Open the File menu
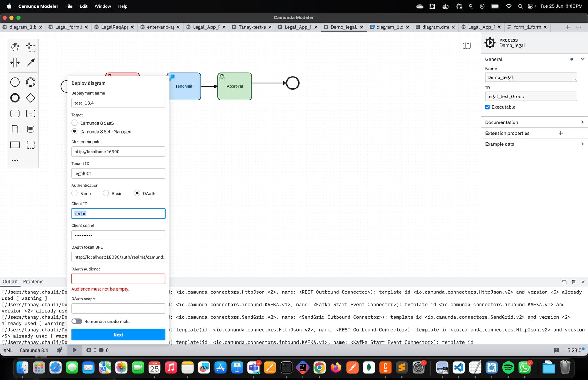The height and width of the screenshot is (380, 588). (69, 6)
